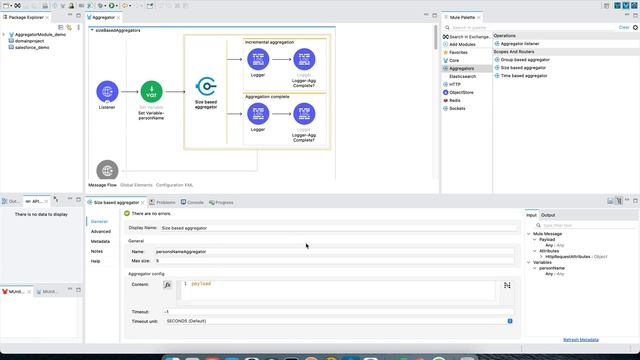Click Link with Editor in Package Explorer
The height and width of the screenshot is (360, 640).
click(x=69, y=27)
